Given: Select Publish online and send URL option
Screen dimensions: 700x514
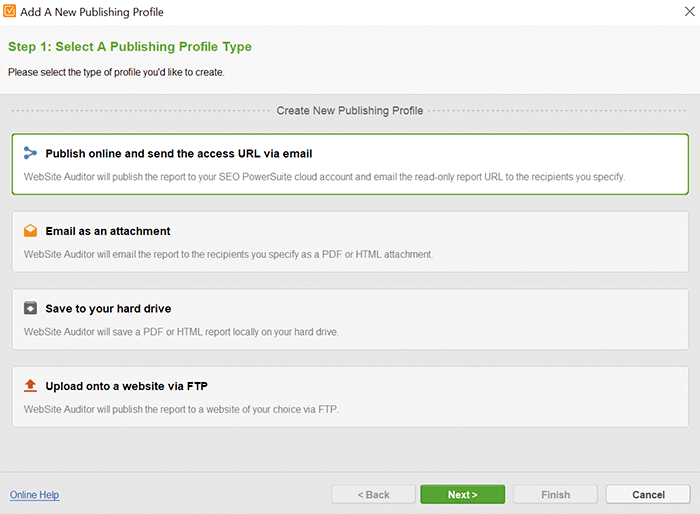Looking at the screenshot, I should [x=350, y=164].
